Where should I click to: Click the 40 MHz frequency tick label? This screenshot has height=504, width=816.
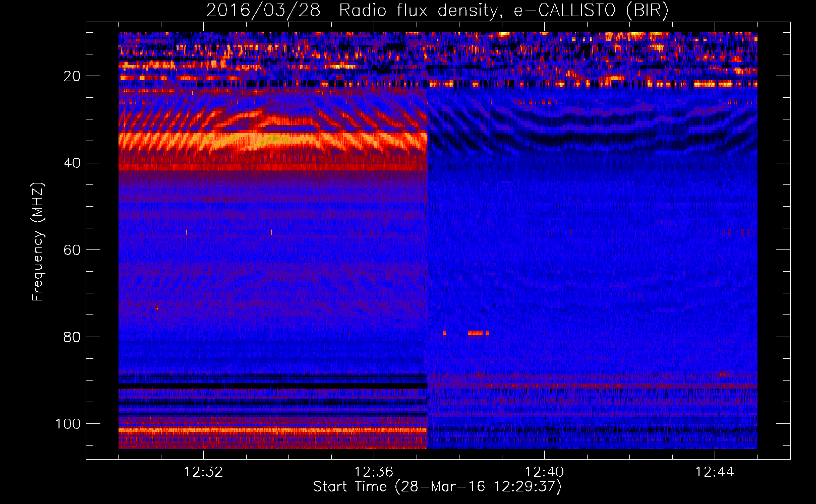click(x=72, y=163)
